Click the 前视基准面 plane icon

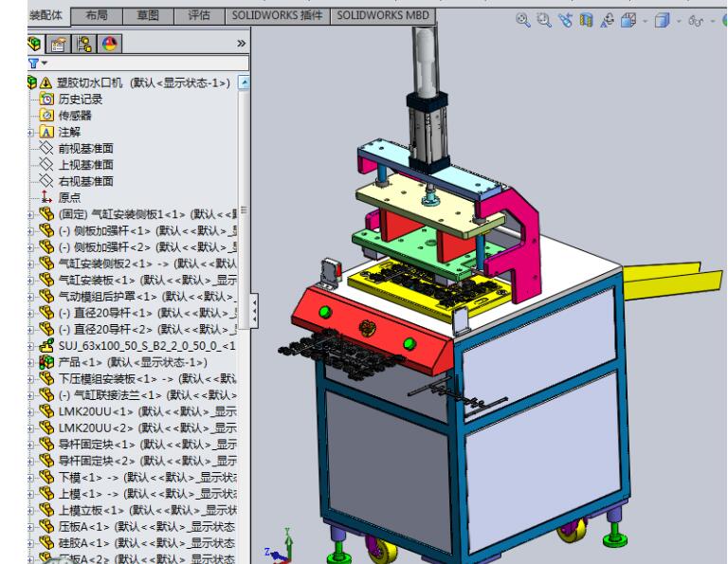46,148
